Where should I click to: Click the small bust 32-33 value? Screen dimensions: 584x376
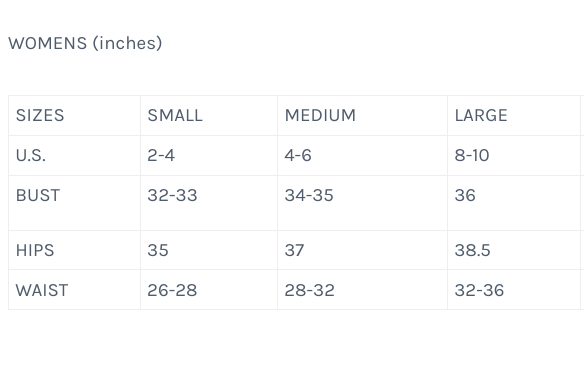(172, 195)
